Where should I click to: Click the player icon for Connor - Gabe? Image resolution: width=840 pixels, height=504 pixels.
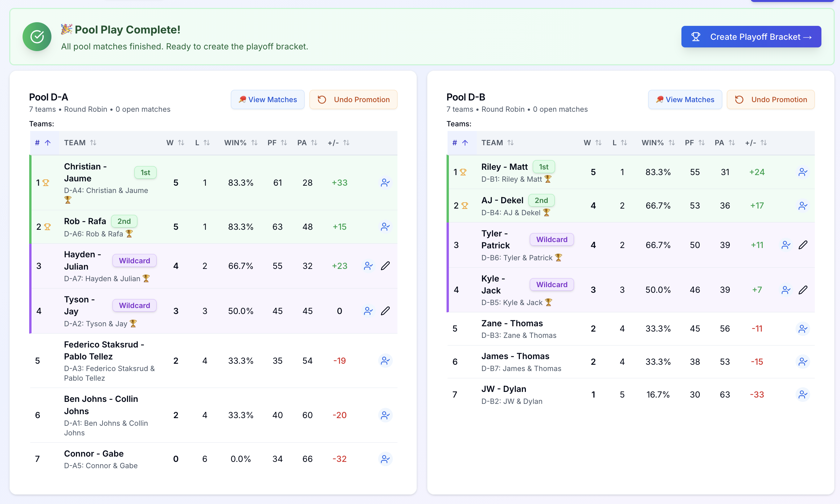coord(385,459)
